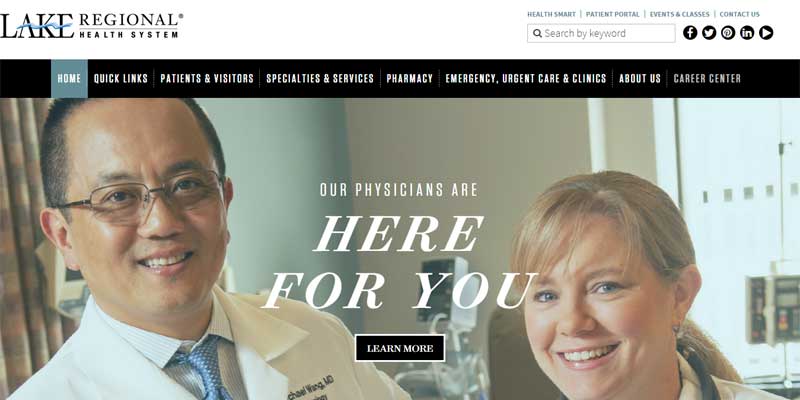Click the magnifier search icon
800x400 pixels.
[x=537, y=33]
